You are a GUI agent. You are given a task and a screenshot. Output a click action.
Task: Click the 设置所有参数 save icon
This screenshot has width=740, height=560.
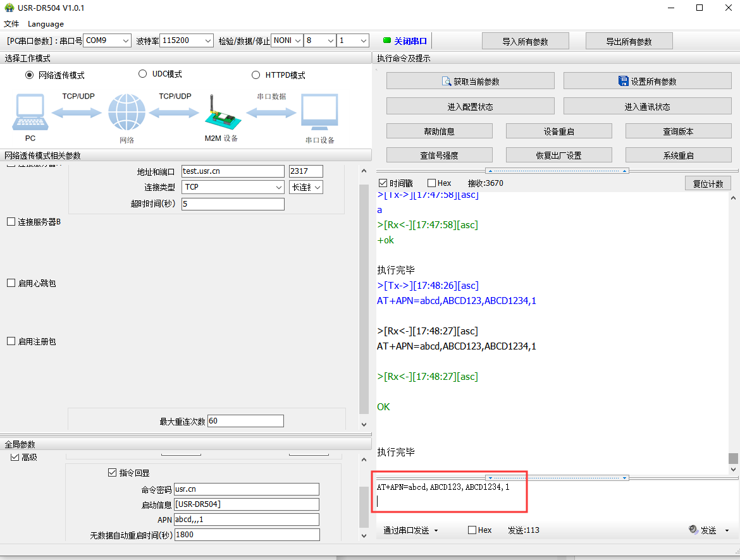click(623, 82)
